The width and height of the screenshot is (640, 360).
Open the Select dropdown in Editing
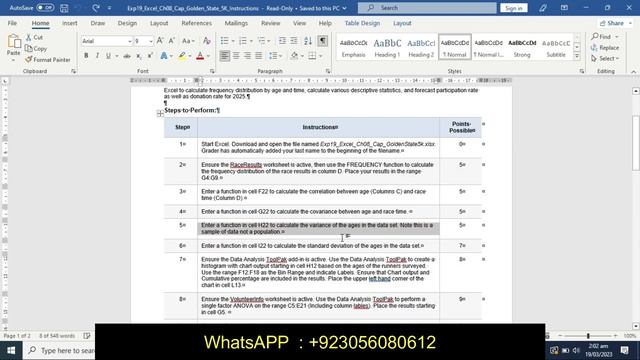coord(605,59)
